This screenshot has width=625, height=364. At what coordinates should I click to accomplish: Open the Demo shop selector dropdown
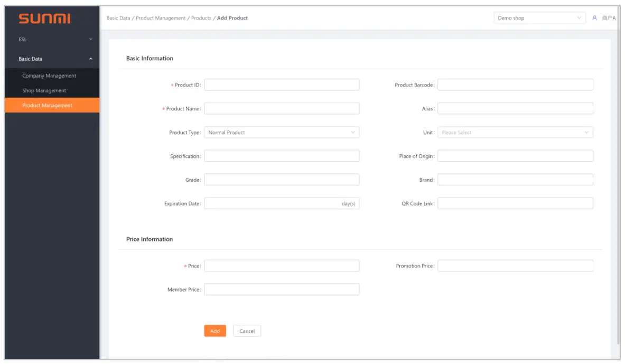pos(539,18)
